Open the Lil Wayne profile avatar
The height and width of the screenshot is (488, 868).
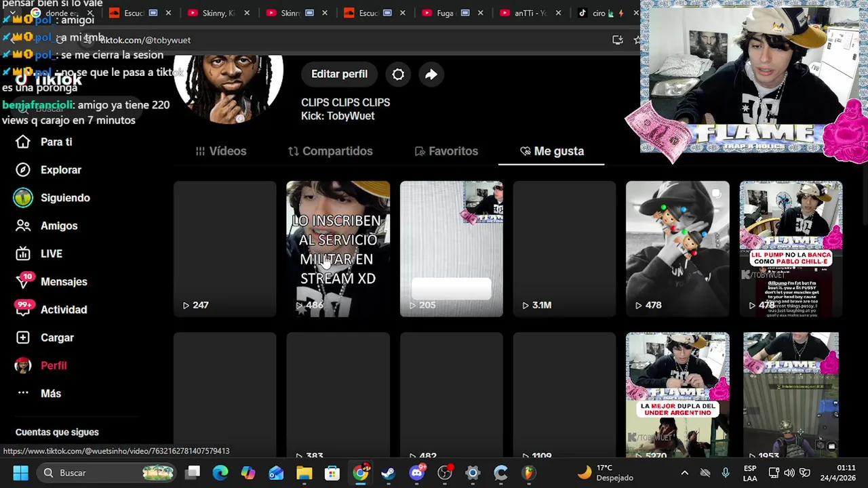pos(229,88)
